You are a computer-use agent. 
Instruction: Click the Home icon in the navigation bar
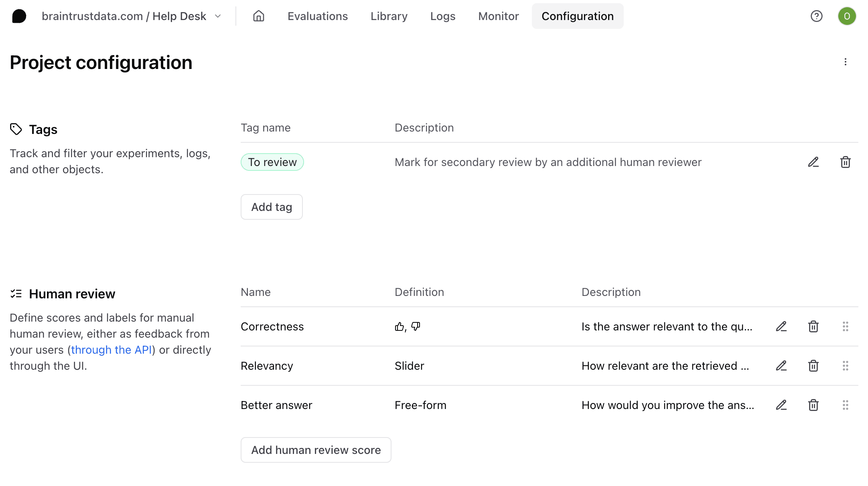[x=258, y=16]
